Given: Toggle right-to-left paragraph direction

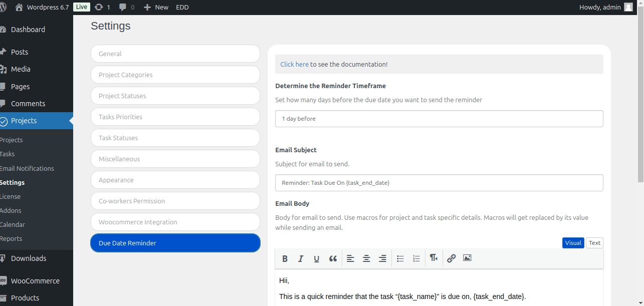Looking at the screenshot, I should (434, 258).
